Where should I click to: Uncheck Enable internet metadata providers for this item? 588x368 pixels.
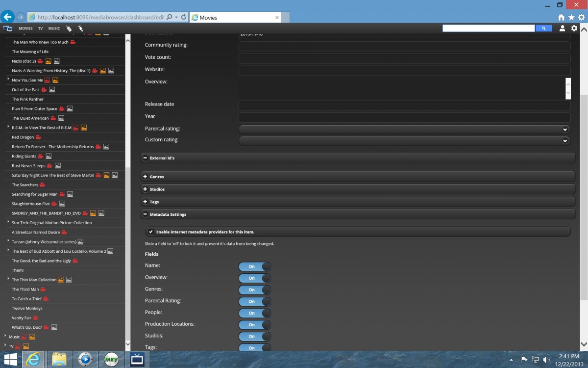pos(151,232)
